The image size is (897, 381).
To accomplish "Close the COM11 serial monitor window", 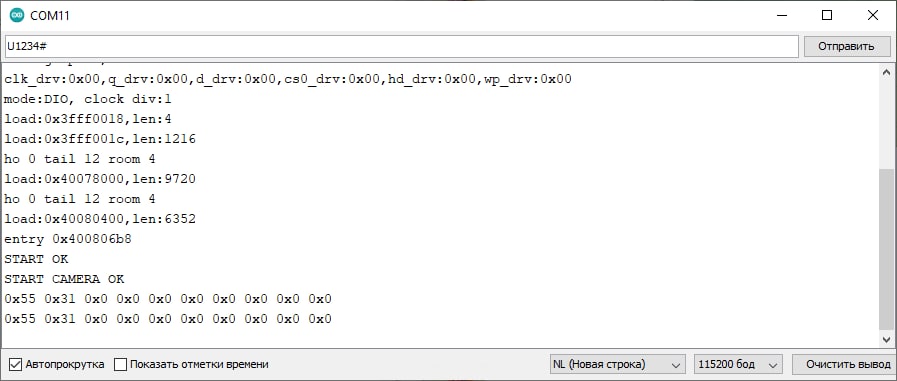I will coord(873,15).
